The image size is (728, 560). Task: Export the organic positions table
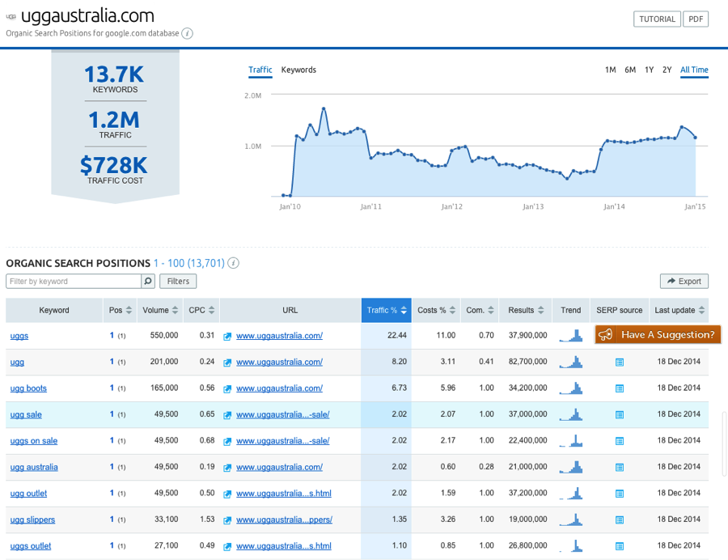(684, 281)
